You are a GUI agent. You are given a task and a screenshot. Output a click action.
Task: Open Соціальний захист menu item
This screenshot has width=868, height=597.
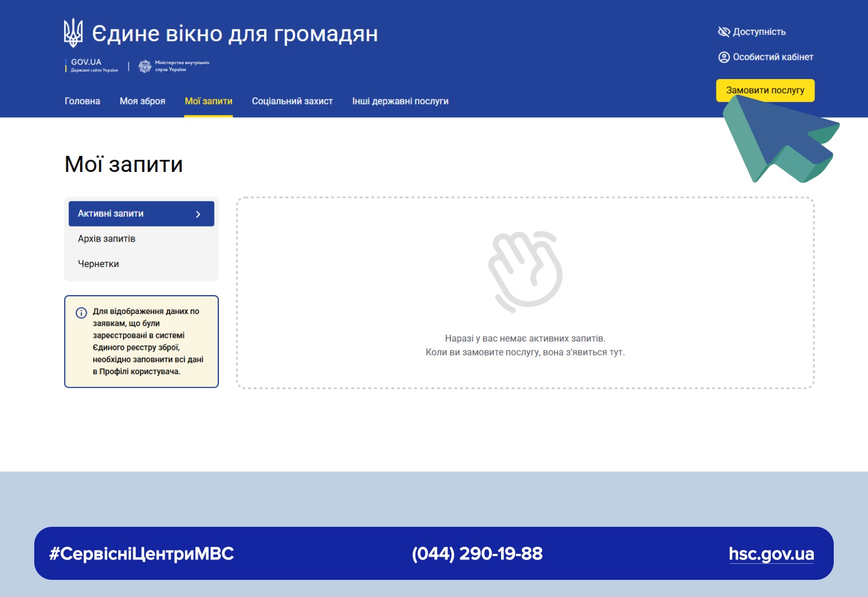coord(292,101)
